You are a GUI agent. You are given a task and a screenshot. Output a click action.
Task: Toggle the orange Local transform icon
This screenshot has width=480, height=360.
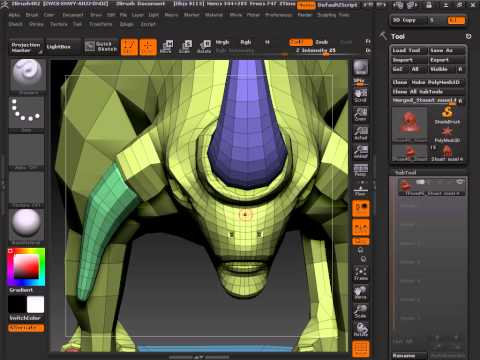361,208
